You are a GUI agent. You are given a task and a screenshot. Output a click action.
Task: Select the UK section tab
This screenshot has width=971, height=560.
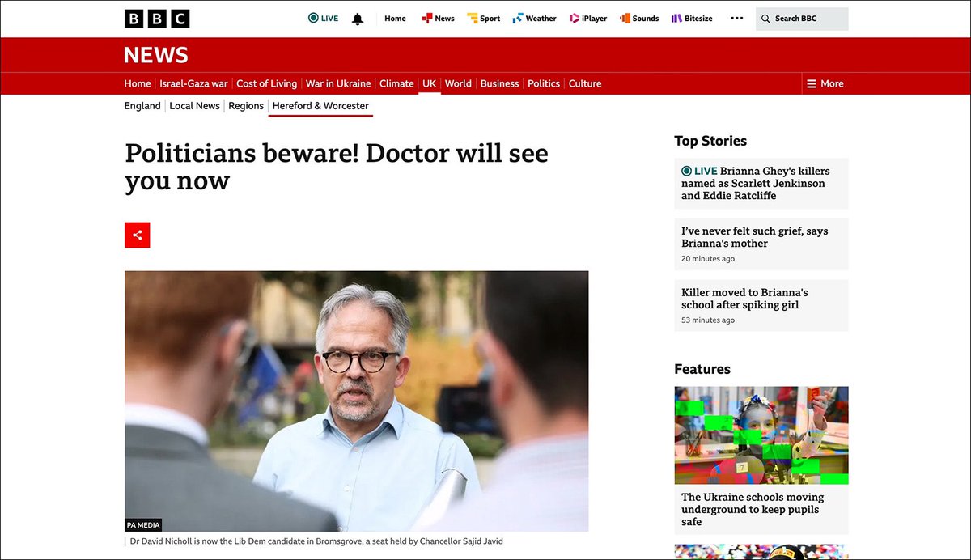[x=429, y=83]
